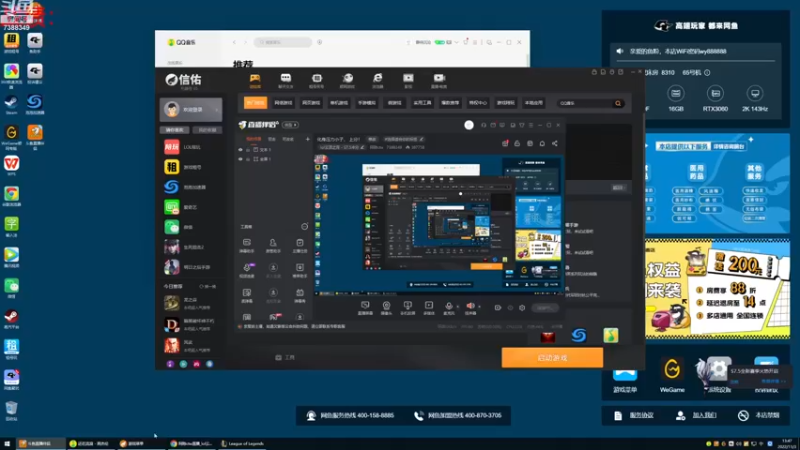Open the Steam desktop shortcut

point(11,105)
